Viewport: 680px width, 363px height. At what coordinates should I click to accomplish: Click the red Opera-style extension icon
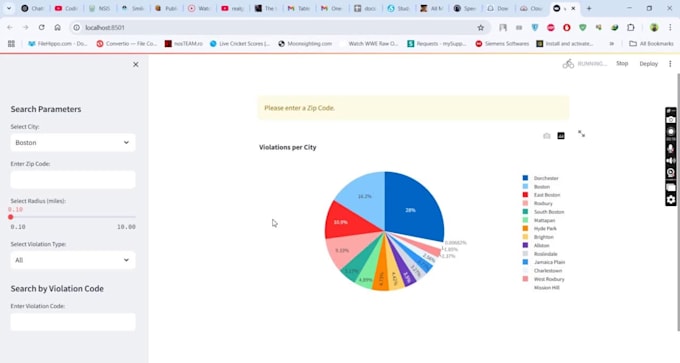pos(566,27)
